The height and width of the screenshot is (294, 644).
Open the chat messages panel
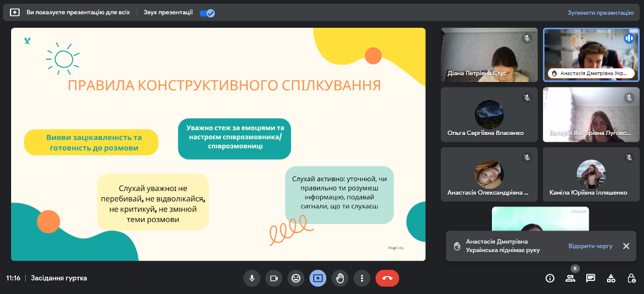pyautogui.click(x=590, y=278)
